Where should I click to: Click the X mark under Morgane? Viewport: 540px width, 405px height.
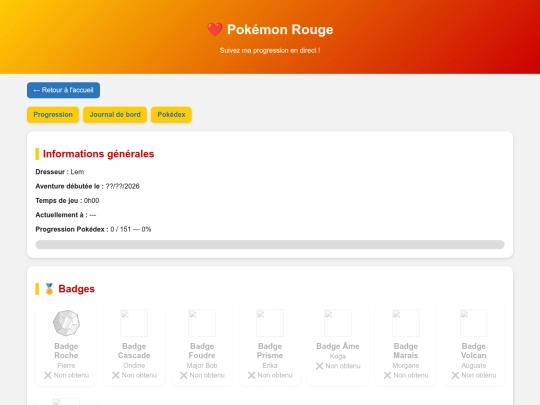[x=387, y=375]
